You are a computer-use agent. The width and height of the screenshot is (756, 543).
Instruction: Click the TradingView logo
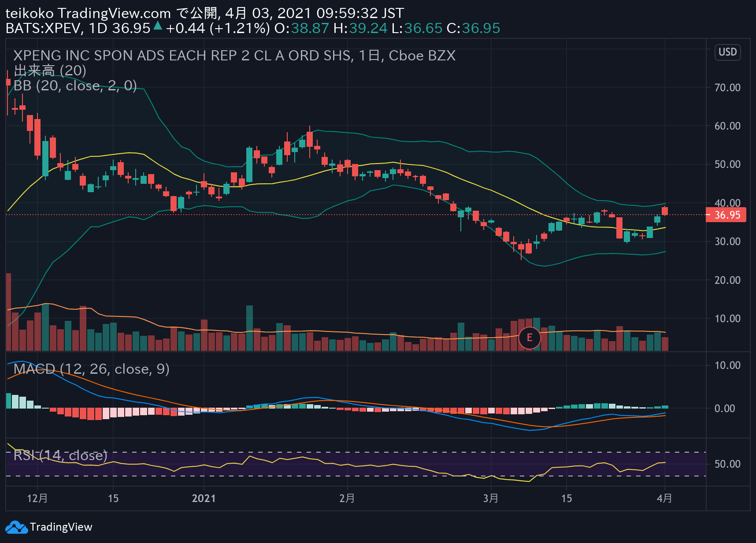[x=17, y=527]
